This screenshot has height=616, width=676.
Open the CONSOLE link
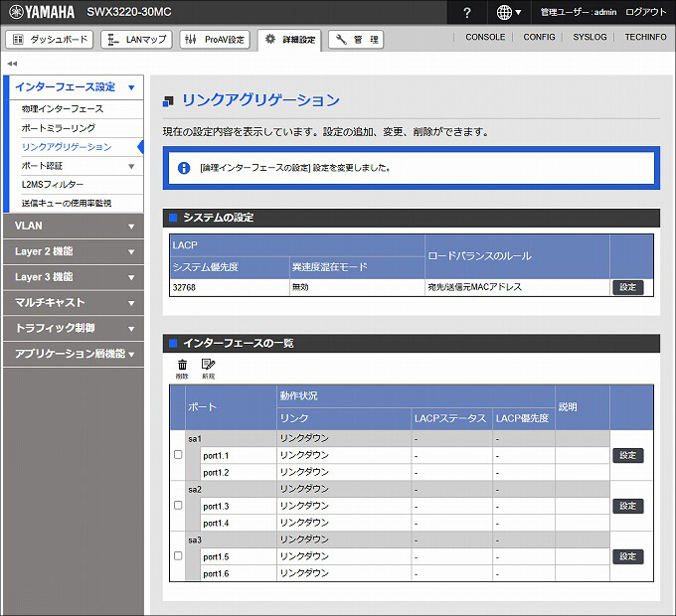[x=485, y=37]
